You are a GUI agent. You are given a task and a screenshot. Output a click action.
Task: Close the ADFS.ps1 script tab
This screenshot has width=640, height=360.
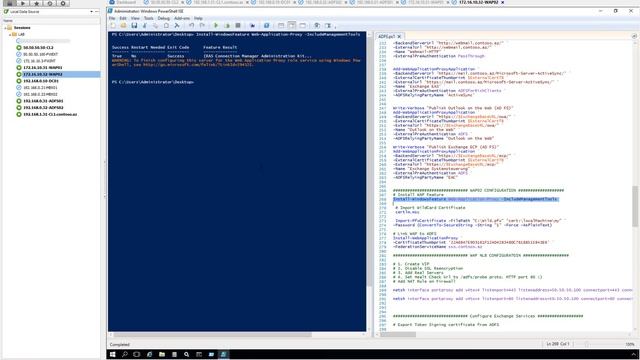pos(399,36)
